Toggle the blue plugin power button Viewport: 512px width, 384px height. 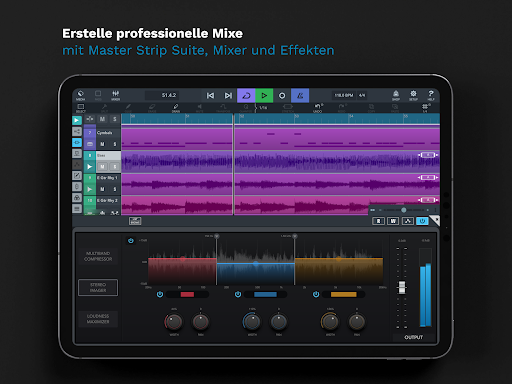[422, 221]
